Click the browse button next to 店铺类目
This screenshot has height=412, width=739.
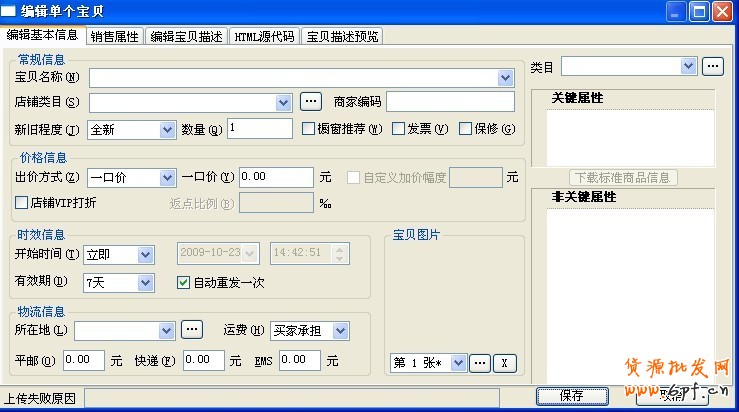(x=311, y=101)
